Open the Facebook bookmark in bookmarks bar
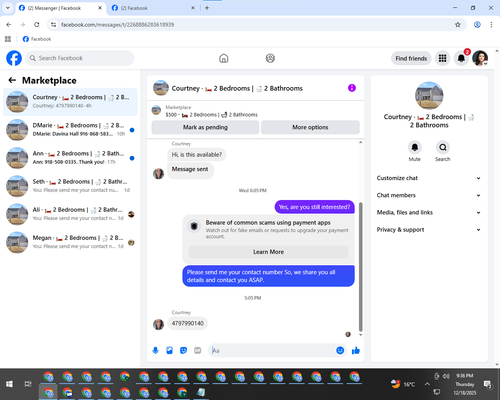Screen dimensions: 500x400 tap(37, 39)
